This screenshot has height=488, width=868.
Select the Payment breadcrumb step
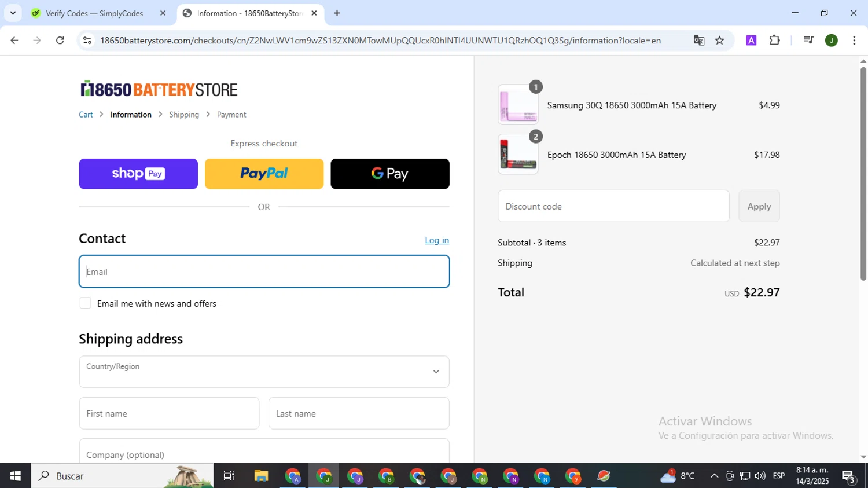(231, 115)
